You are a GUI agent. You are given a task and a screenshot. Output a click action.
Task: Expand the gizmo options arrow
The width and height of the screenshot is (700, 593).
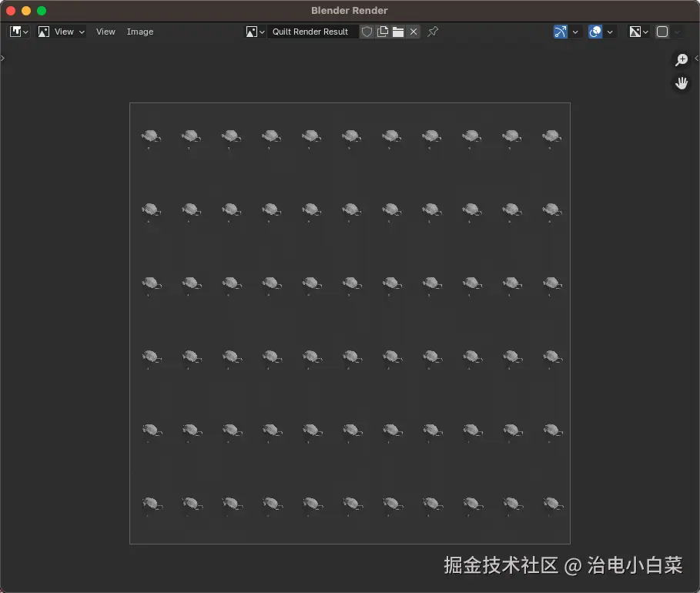575,32
